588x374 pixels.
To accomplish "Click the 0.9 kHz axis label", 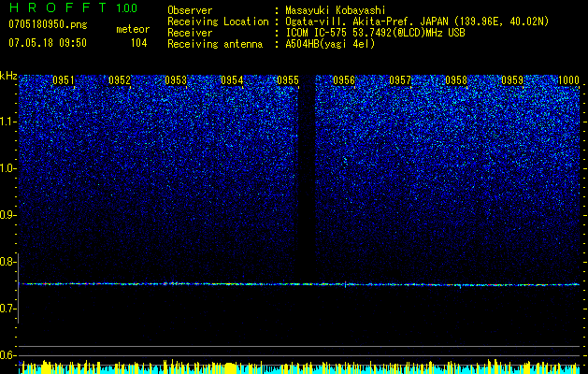I will (8, 215).
